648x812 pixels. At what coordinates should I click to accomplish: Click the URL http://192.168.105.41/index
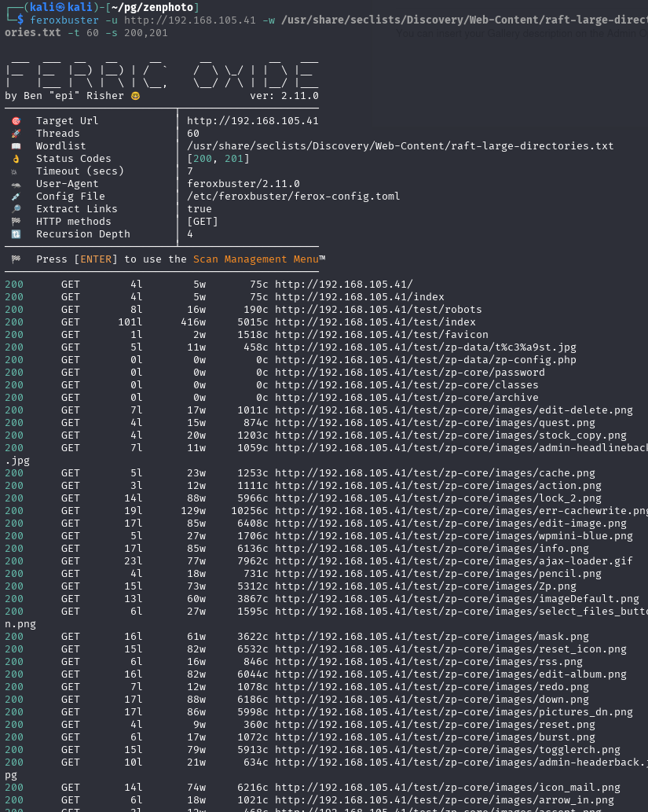pyautogui.click(x=359, y=296)
